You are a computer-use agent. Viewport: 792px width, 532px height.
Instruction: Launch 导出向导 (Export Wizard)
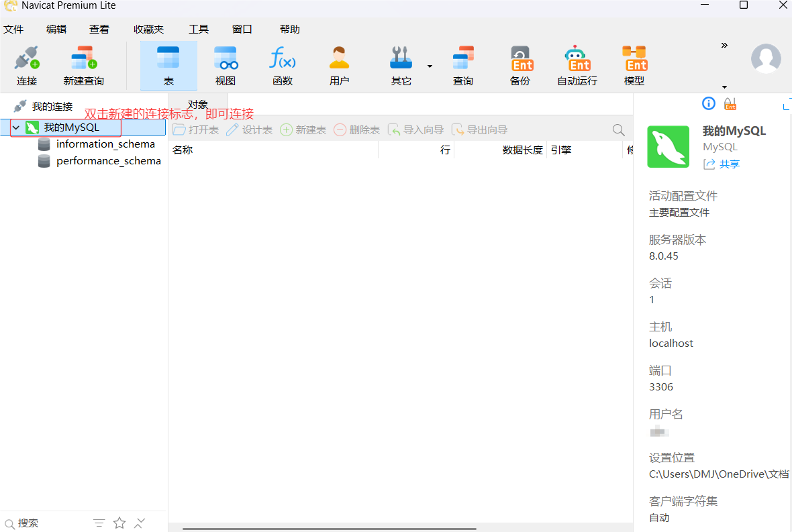tap(479, 130)
